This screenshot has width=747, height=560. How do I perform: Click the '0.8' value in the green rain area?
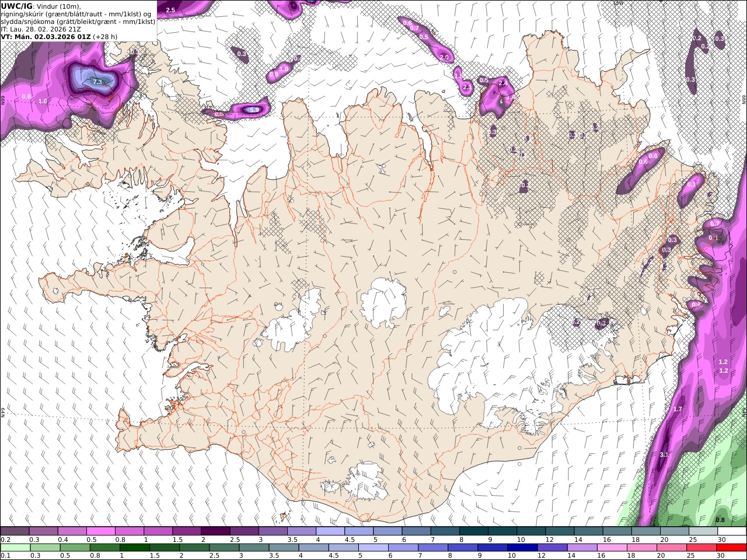point(720,520)
